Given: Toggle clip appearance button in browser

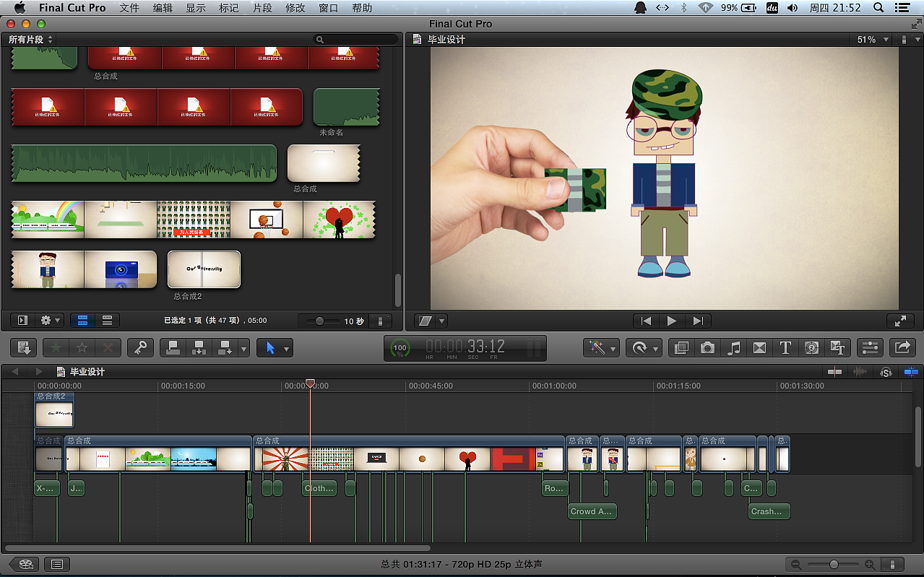Looking at the screenshot, I should [x=381, y=321].
